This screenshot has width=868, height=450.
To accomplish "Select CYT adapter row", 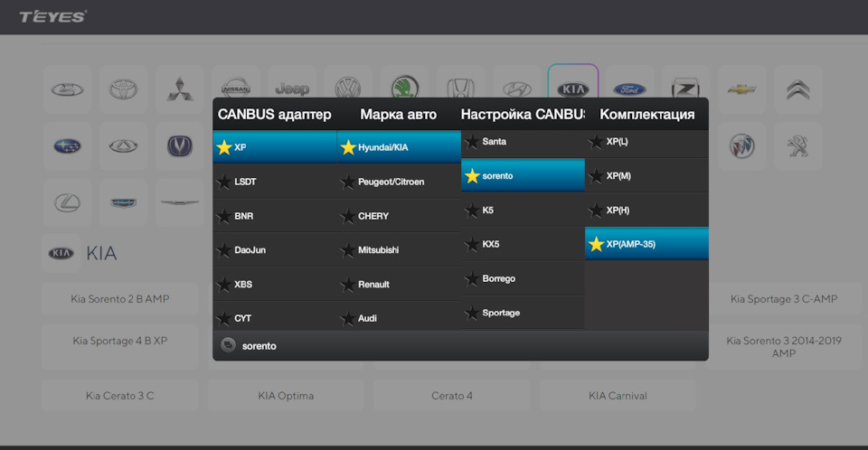I will click(275, 317).
